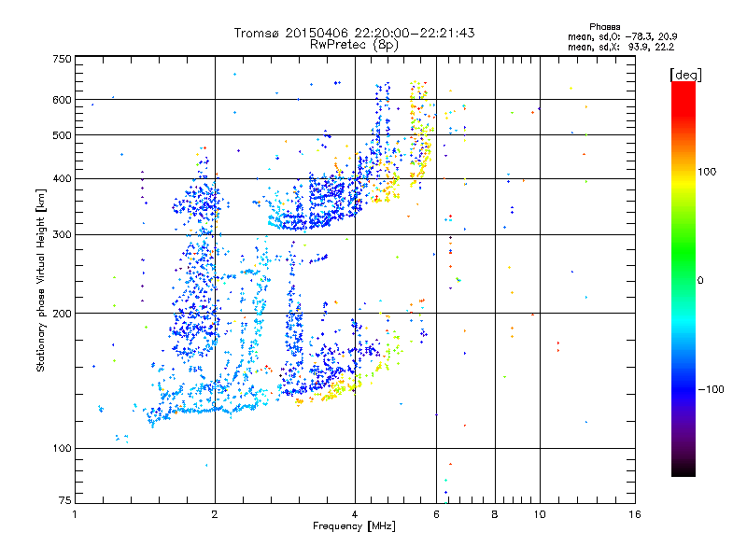Click the y-axis tick label '100' on the height axis
The image size is (747, 560).
(x=63, y=448)
